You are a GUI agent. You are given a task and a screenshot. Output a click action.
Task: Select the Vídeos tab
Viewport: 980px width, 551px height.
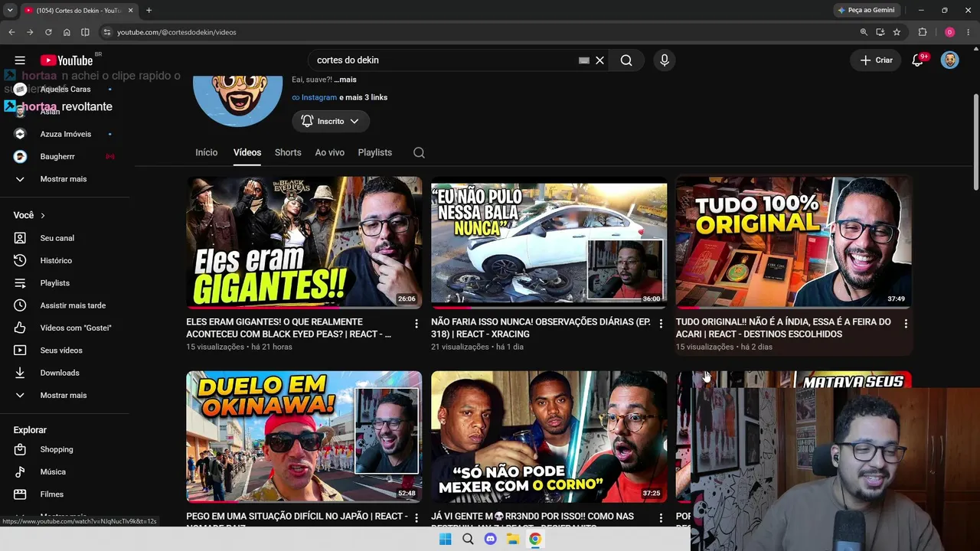[x=247, y=152]
